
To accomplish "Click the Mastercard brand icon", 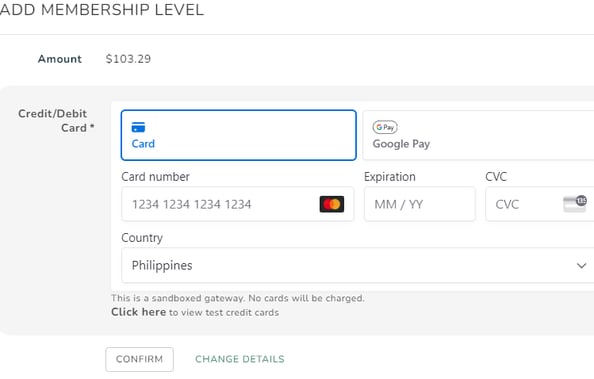I will 332,204.
